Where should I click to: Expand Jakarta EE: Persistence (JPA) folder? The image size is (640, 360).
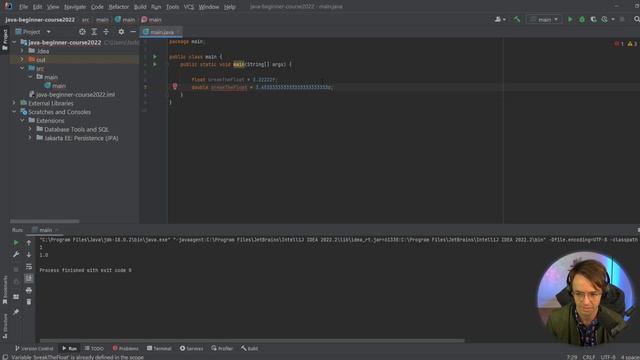point(30,138)
